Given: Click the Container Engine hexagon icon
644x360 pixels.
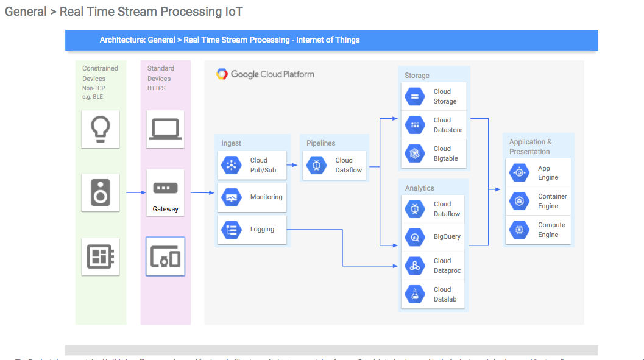Looking at the screenshot, I should pyautogui.click(x=519, y=201).
